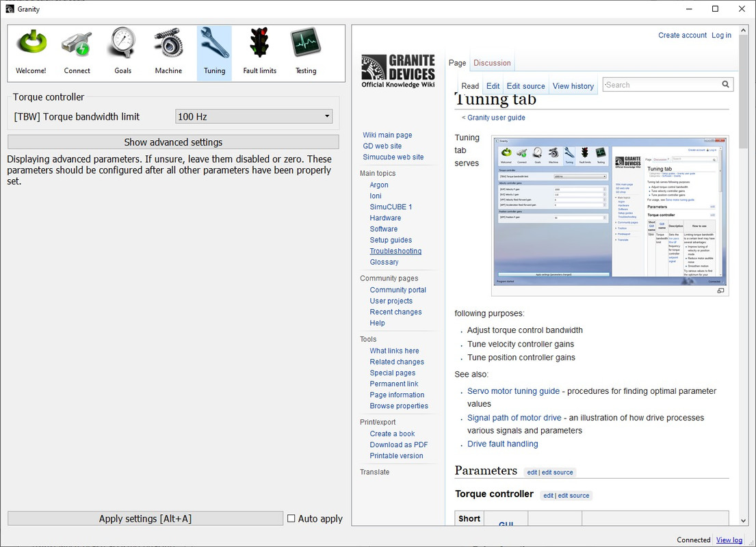Open the Software topic link
Viewport: 756px width, 547px height.
pos(384,230)
